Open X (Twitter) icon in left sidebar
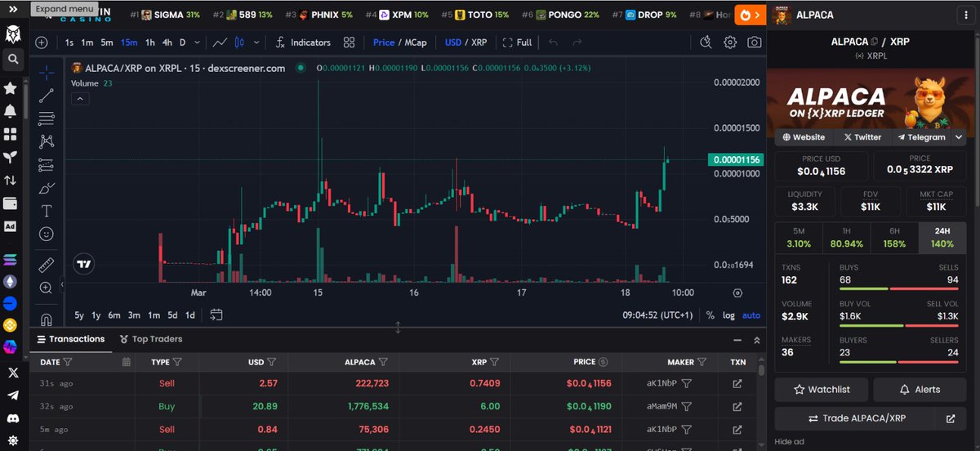Viewport: 980px width, 451px height. (x=12, y=373)
